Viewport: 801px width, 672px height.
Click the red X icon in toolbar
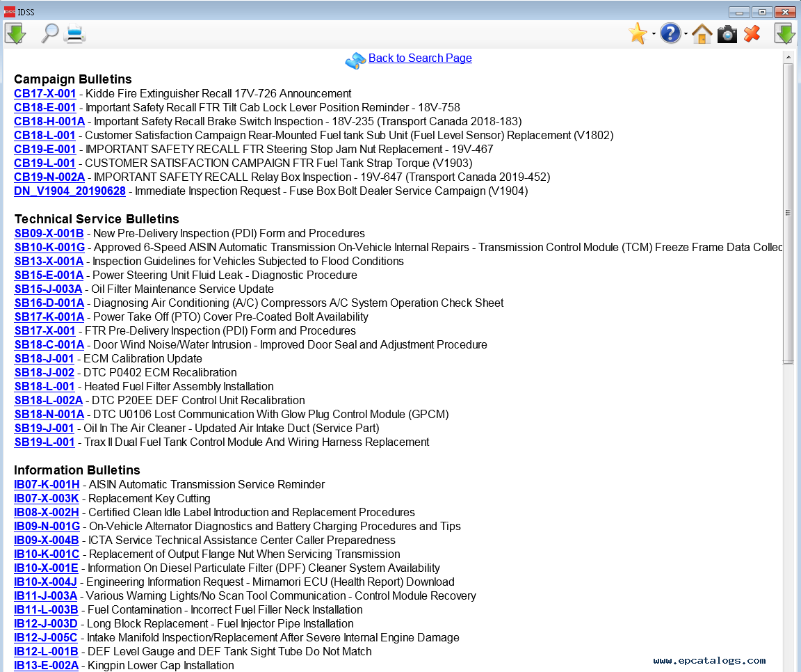pyautogui.click(x=752, y=34)
